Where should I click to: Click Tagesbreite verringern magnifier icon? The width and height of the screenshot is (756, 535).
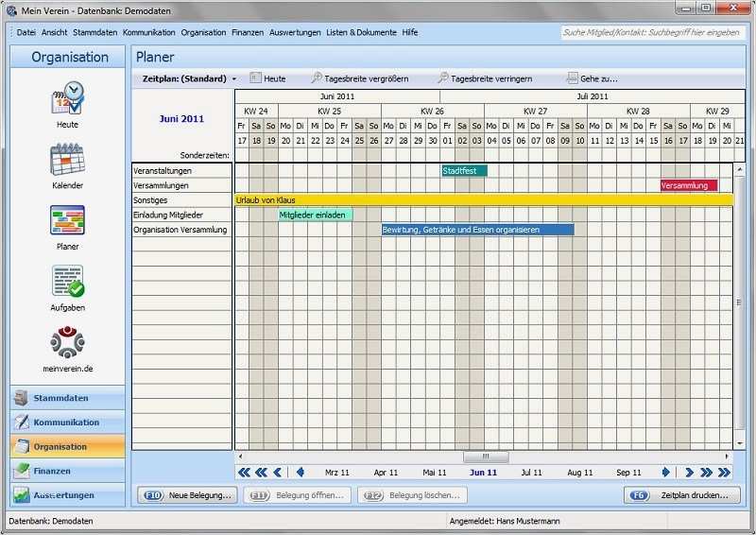click(442, 78)
